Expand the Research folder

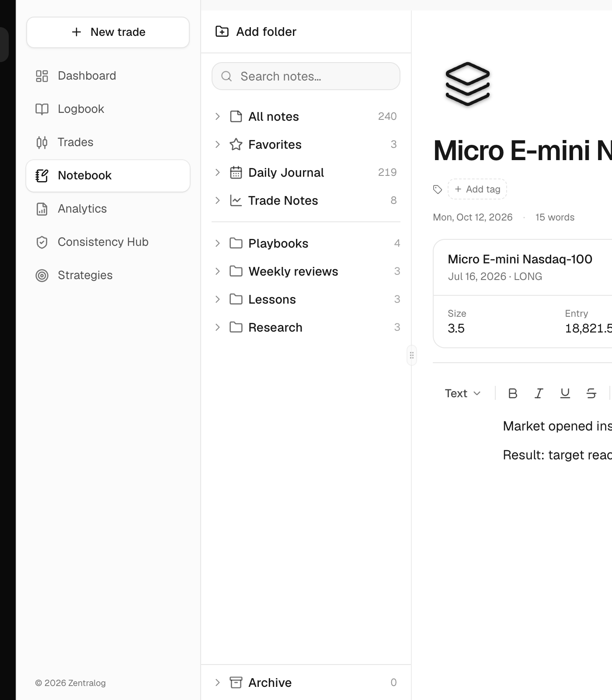(x=218, y=327)
